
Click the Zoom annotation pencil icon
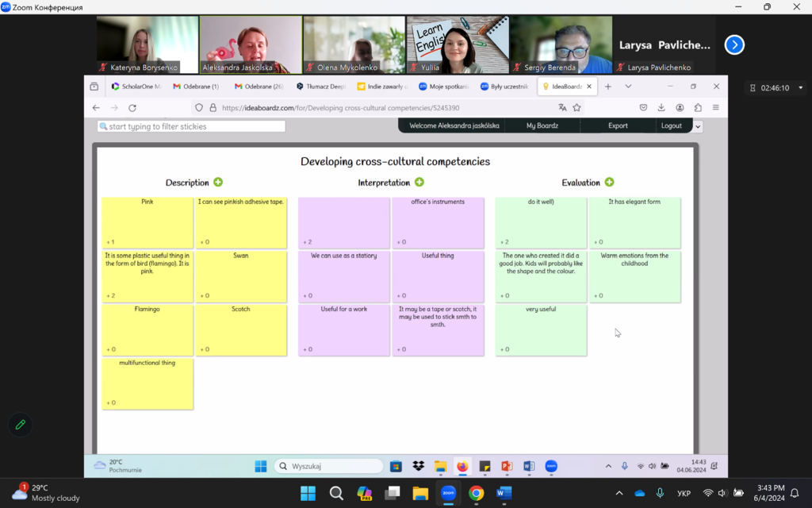(x=21, y=425)
